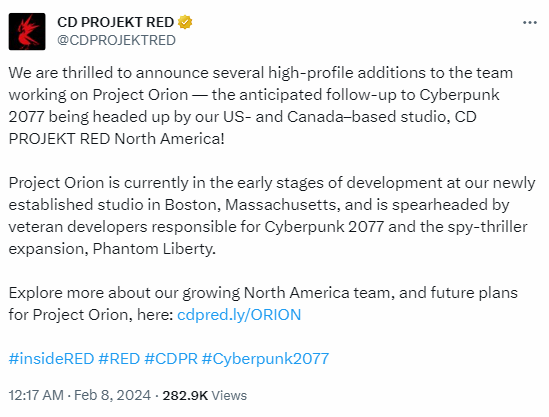Open the @CDPROJEKTRED handle
Image resolution: width=549 pixels, height=417 pixels.
[x=116, y=40]
